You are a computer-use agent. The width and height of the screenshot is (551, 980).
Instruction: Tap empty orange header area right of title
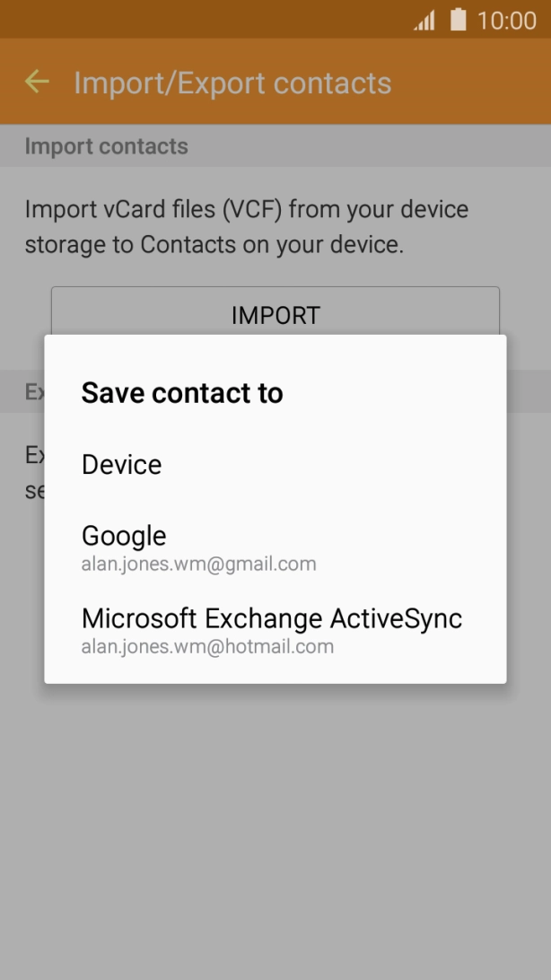[476, 83]
